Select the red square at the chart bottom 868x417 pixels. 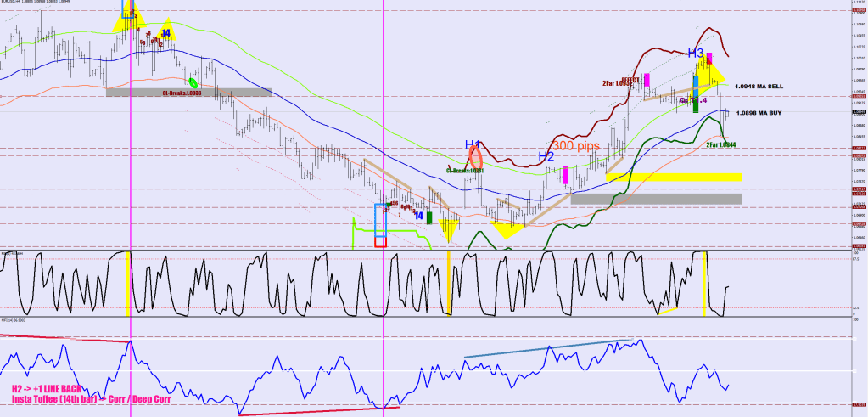coord(380,241)
